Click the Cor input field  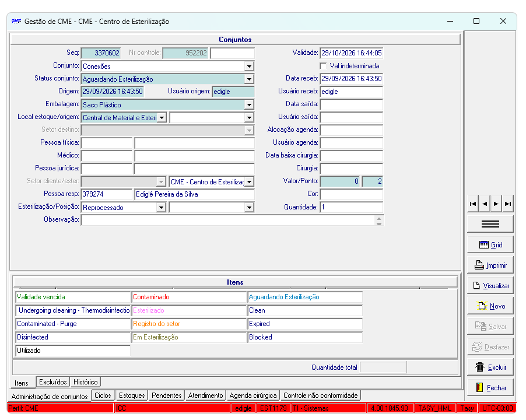point(351,194)
